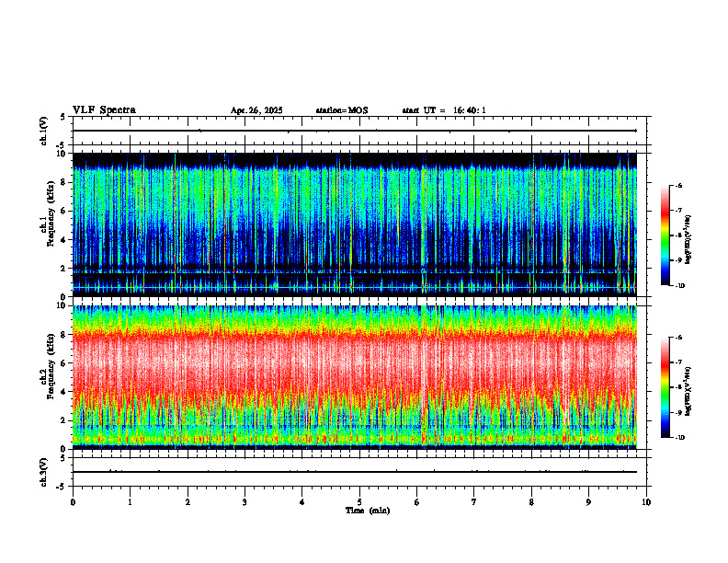This screenshot has height=563, width=728.
Task: Click the time axis tick label "5"
Action: click(359, 502)
